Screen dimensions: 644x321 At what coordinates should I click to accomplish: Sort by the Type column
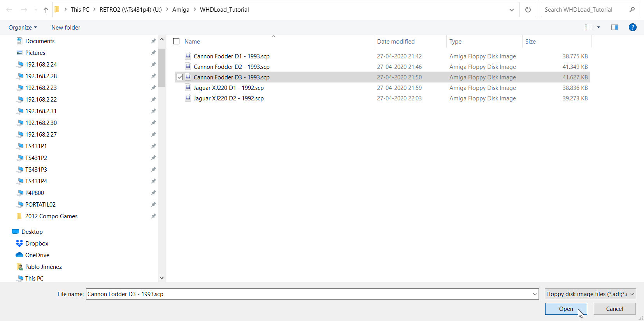click(455, 42)
